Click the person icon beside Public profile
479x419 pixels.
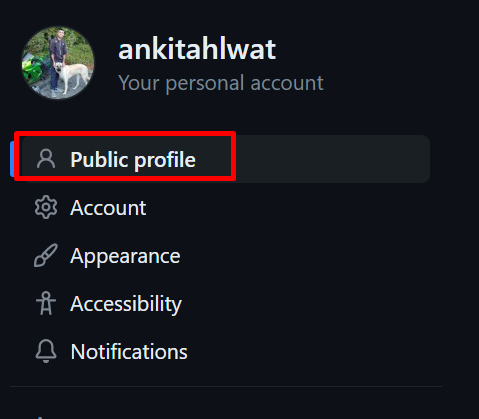pyautogui.click(x=46, y=159)
